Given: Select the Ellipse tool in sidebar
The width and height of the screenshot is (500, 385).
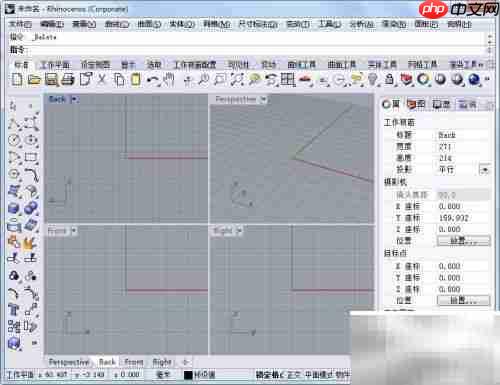Looking at the screenshot, I should point(31,140).
